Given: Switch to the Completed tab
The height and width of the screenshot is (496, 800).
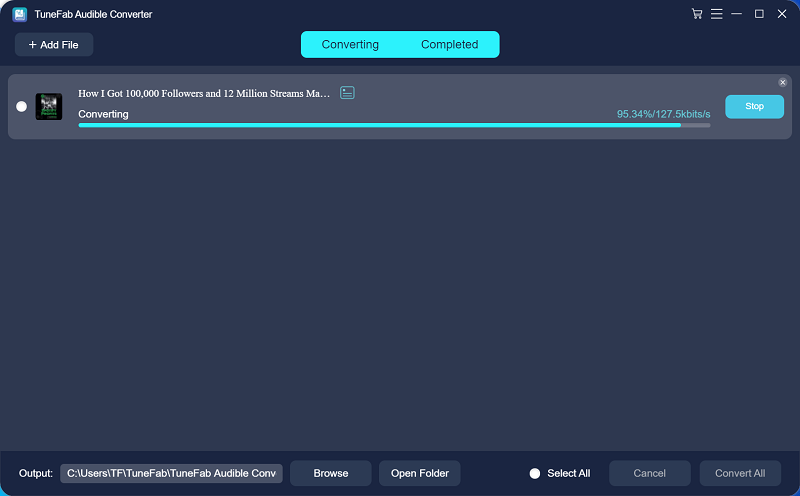Looking at the screenshot, I should 449,45.
